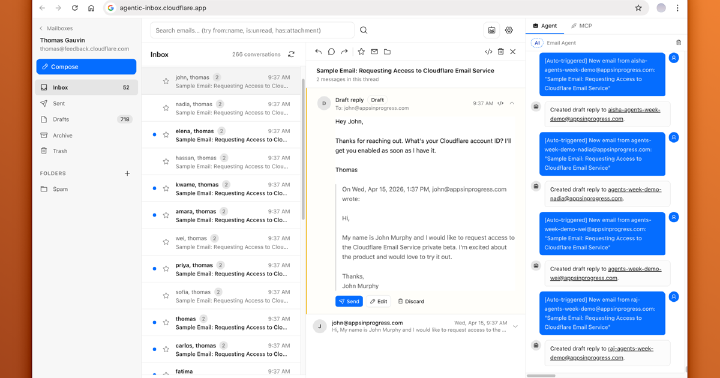Open the Trash folder
This screenshot has height=378, width=720.
click(86, 151)
